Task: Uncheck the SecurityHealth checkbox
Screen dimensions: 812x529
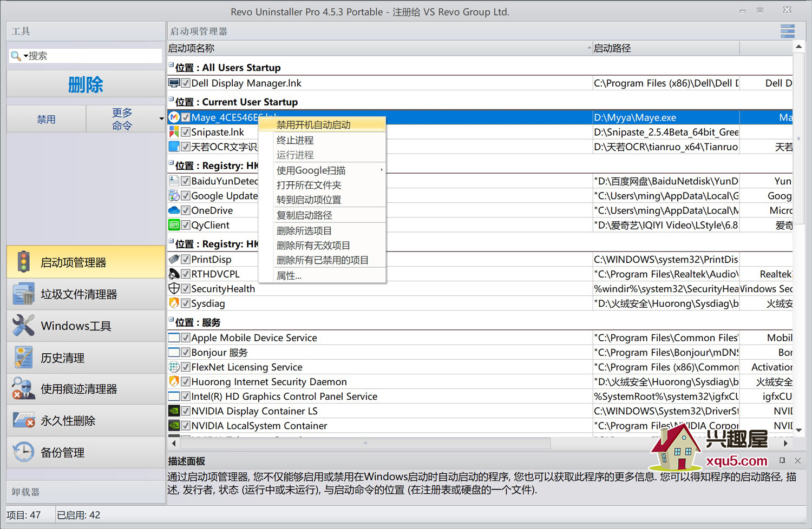Action: coord(186,289)
